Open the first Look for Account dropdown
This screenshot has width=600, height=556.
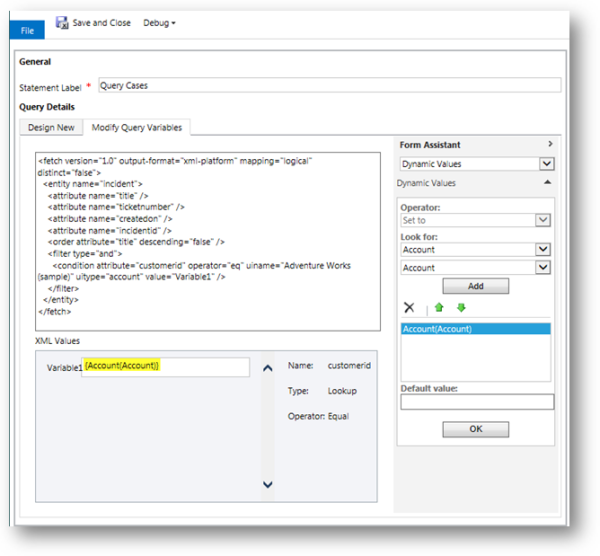543,249
